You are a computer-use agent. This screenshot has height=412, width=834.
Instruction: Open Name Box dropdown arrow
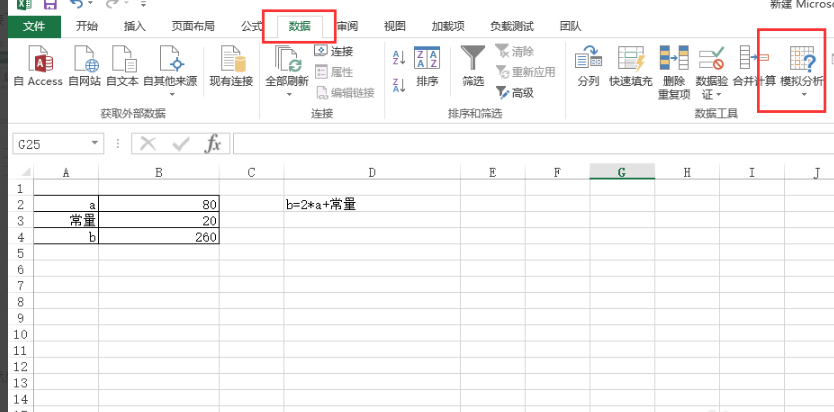pyautogui.click(x=95, y=143)
